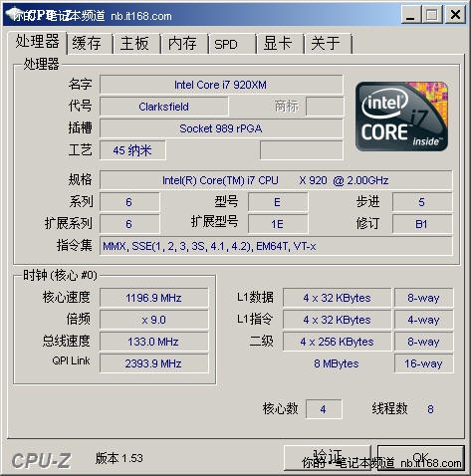Click the core count field showing 4

324,409
